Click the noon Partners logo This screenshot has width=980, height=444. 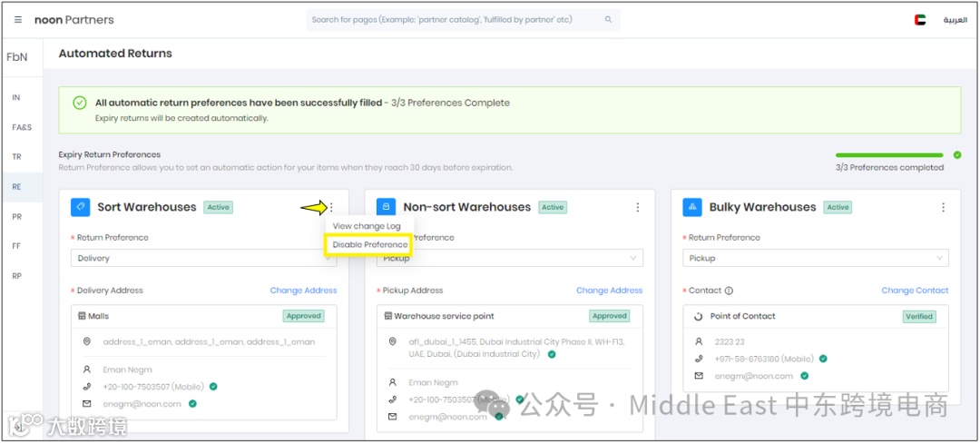73,20
